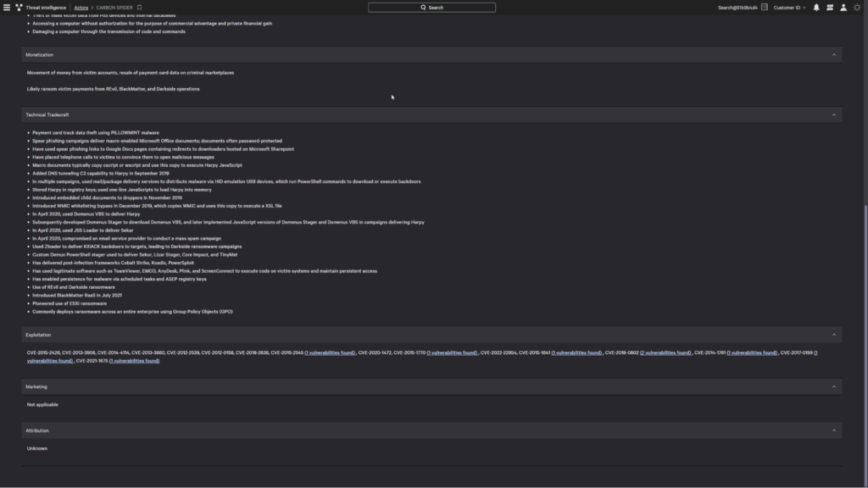Collapse the Marketing section
The width and height of the screenshot is (868, 488).
click(833, 386)
